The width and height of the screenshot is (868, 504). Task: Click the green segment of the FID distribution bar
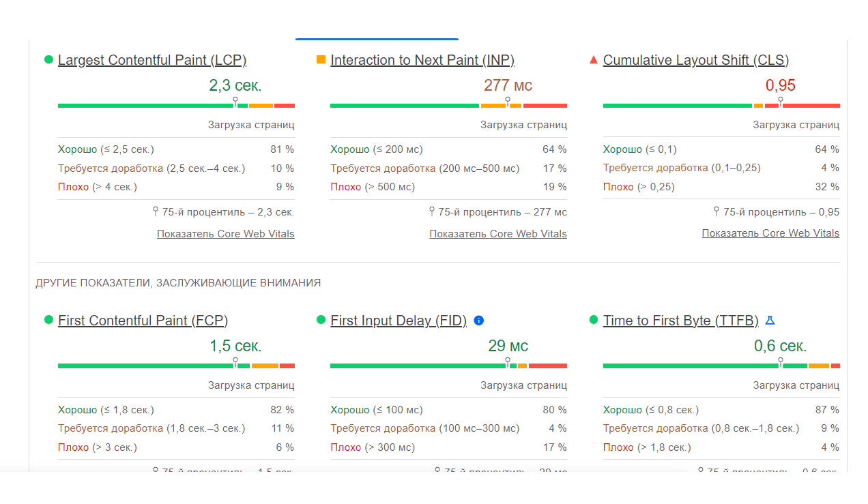(x=416, y=366)
